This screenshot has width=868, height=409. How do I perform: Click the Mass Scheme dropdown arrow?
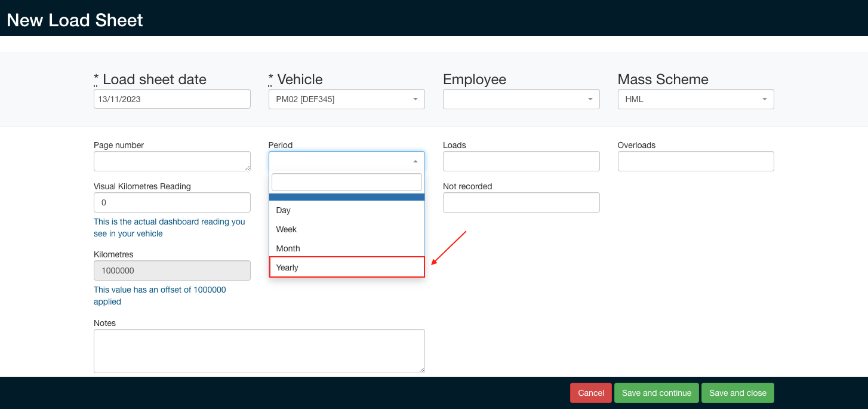[x=764, y=99]
